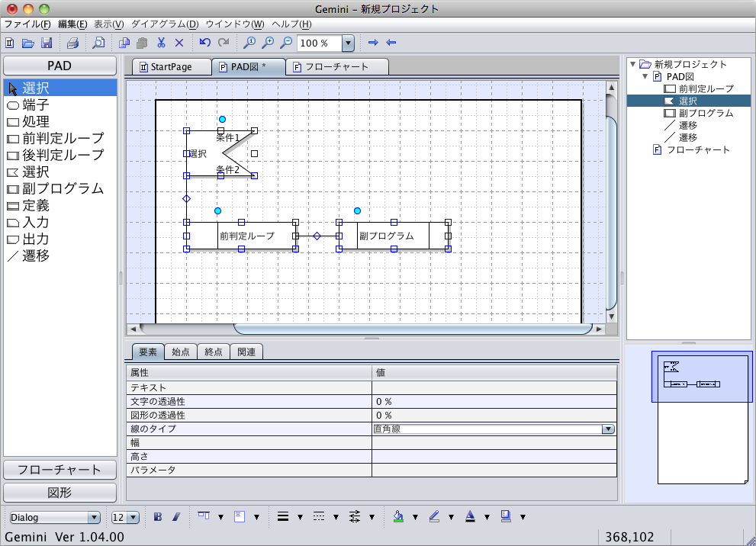Click the canvas vertical scrollbar down arrow

tap(611, 316)
